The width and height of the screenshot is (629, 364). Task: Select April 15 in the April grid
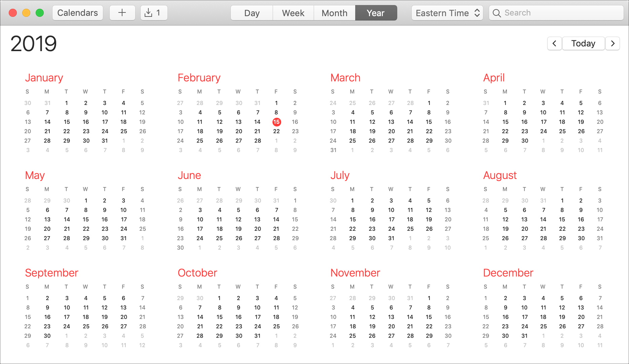505,122
